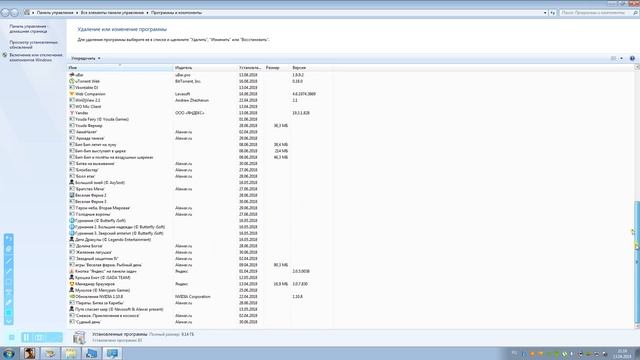This screenshot has height=360, width=640.
Task: Click the pause button on recorder bar
Action: [x=26, y=337]
